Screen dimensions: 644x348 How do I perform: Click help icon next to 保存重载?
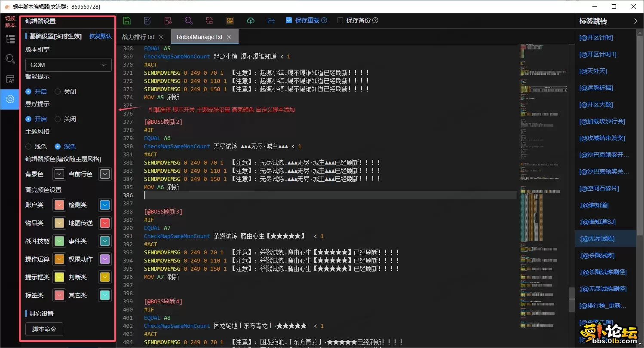pos(324,20)
